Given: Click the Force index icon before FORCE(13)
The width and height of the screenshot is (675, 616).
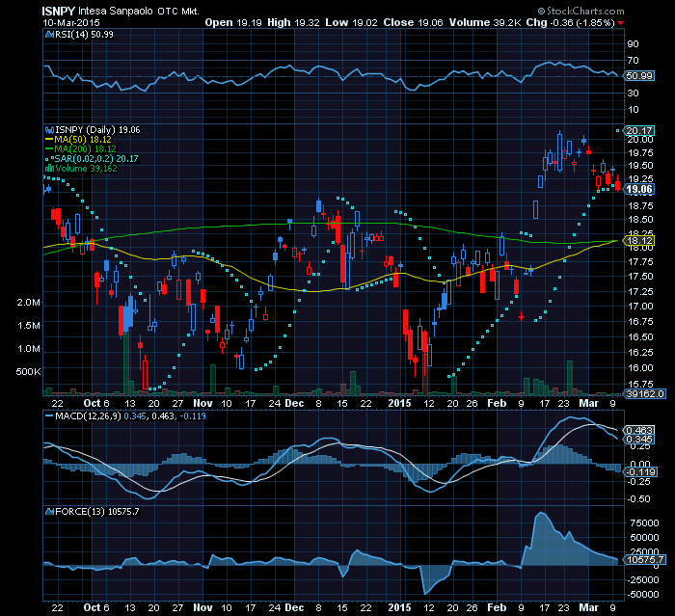Looking at the screenshot, I should 49,511.
